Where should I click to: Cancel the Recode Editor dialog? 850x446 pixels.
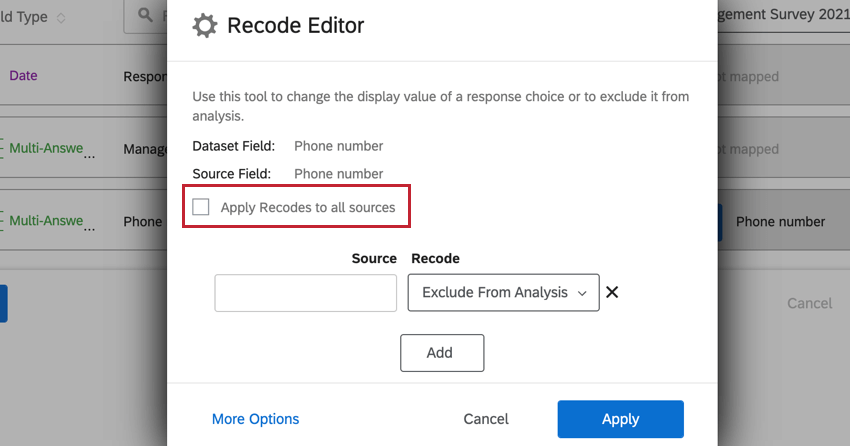click(486, 419)
